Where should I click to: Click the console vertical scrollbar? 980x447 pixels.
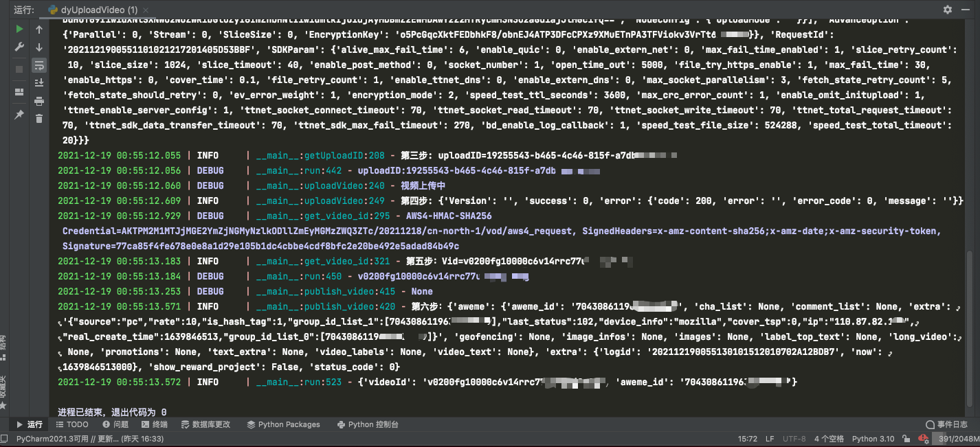970,330
